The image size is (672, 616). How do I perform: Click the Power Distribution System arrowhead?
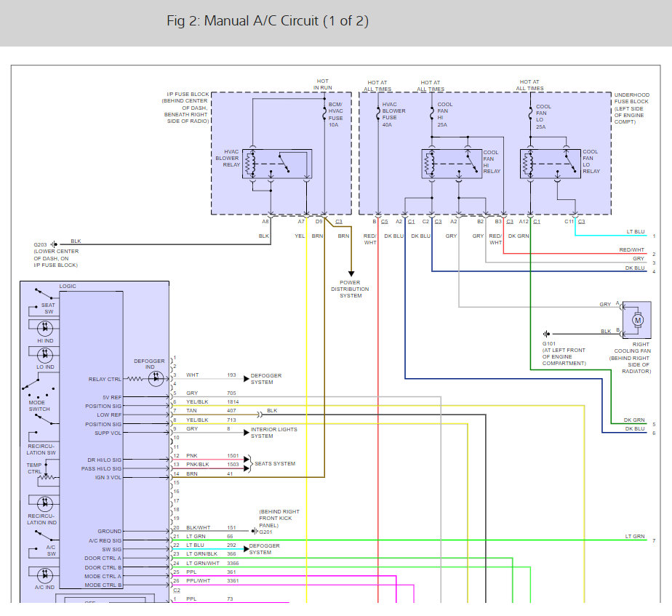tap(351, 274)
